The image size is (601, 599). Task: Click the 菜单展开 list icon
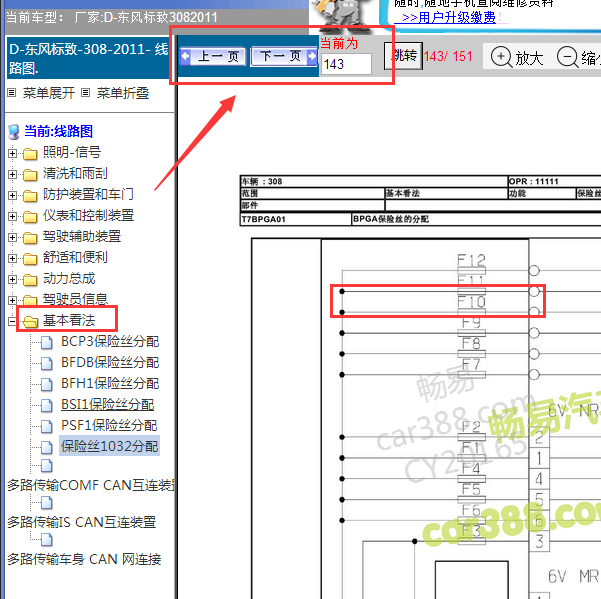pyautogui.click(x=12, y=93)
